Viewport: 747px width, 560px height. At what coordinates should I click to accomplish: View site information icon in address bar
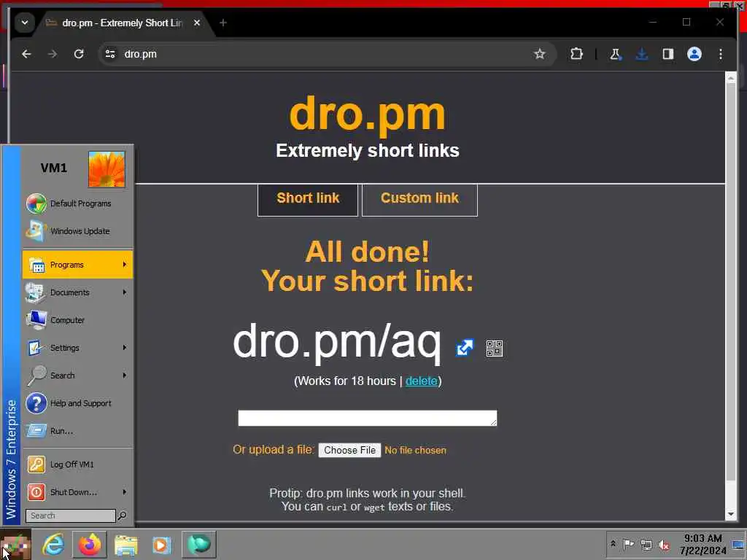click(x=110, y=54)
